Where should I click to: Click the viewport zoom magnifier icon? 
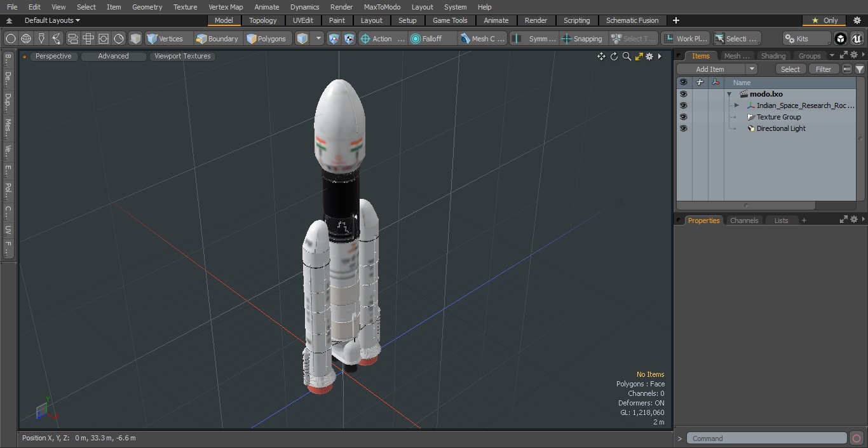pyautogui.click(x=627, y=57)
